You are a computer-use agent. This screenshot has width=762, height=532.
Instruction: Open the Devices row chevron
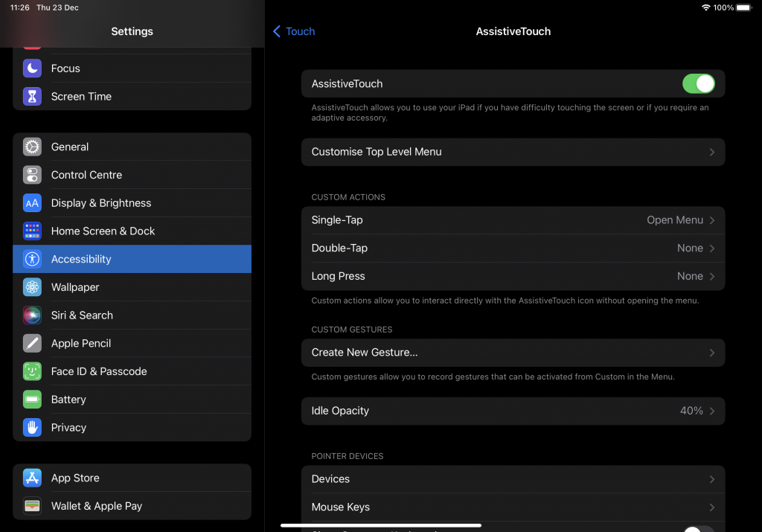pyautogui.click(x=712, y=479)
